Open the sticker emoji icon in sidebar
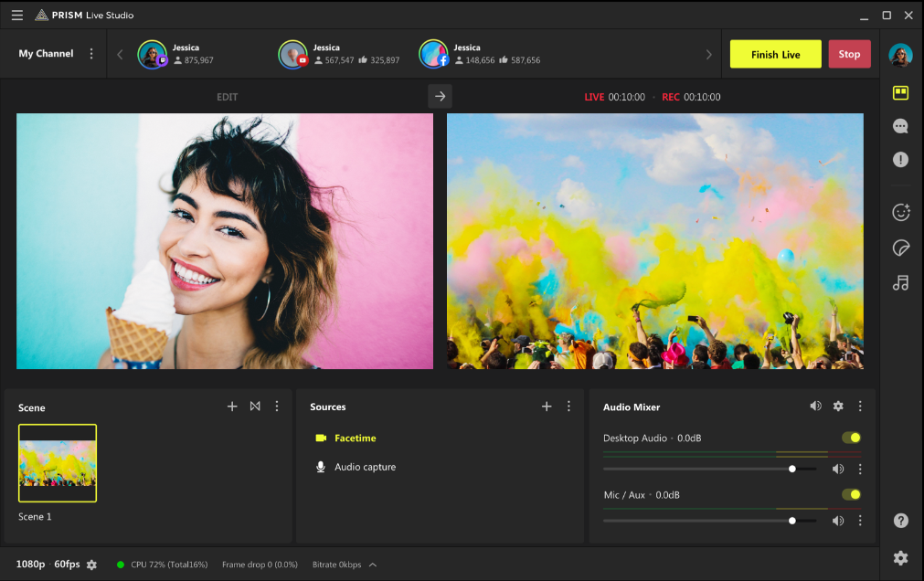 tap(900, 212)
